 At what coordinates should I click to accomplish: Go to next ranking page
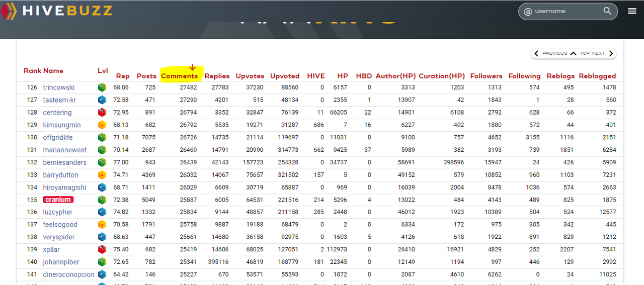tap(603, 53)
